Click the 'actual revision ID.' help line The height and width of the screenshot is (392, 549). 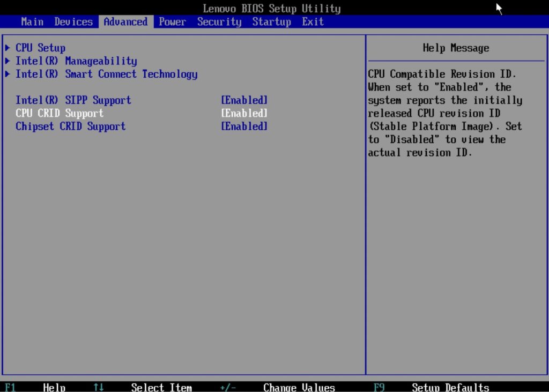point(420,152)
